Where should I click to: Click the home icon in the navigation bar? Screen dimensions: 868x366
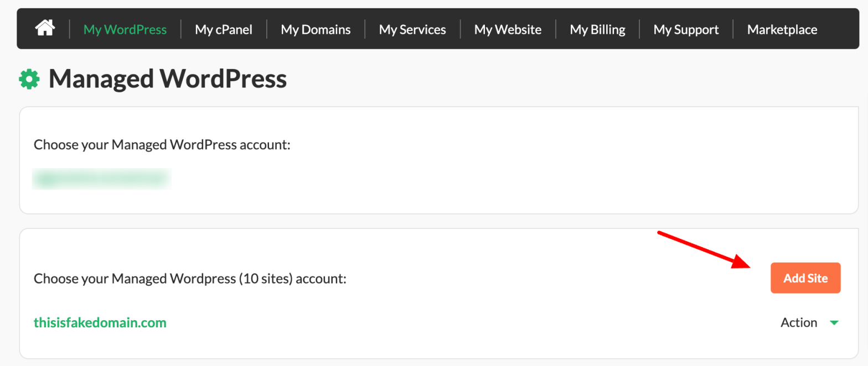(44, 29)
